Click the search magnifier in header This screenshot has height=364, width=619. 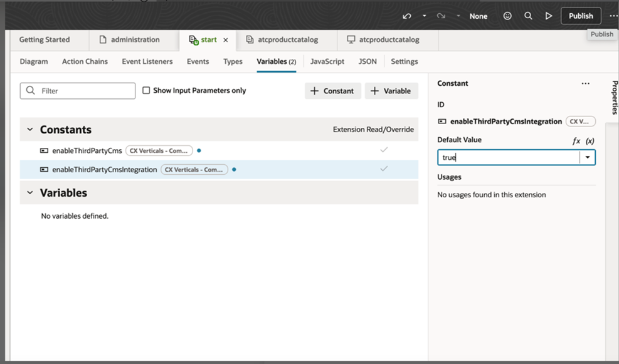pos(528,16)
